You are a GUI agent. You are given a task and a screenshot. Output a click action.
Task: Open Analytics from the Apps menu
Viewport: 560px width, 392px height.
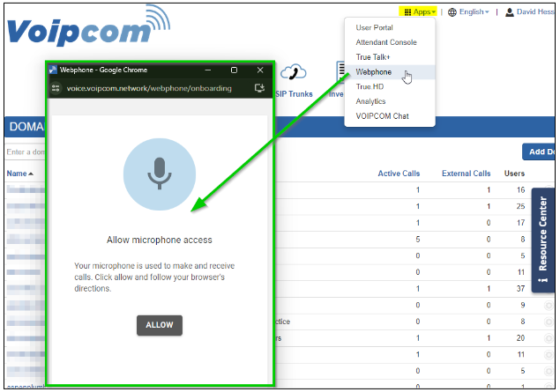[x=370, y=101]
